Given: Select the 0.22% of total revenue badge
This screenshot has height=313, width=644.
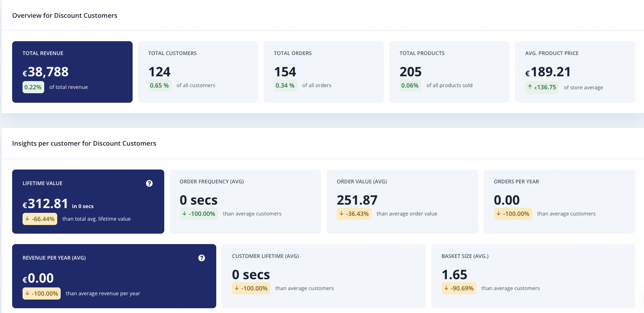Looking at the screenshot, I should [x=33, y=87].
